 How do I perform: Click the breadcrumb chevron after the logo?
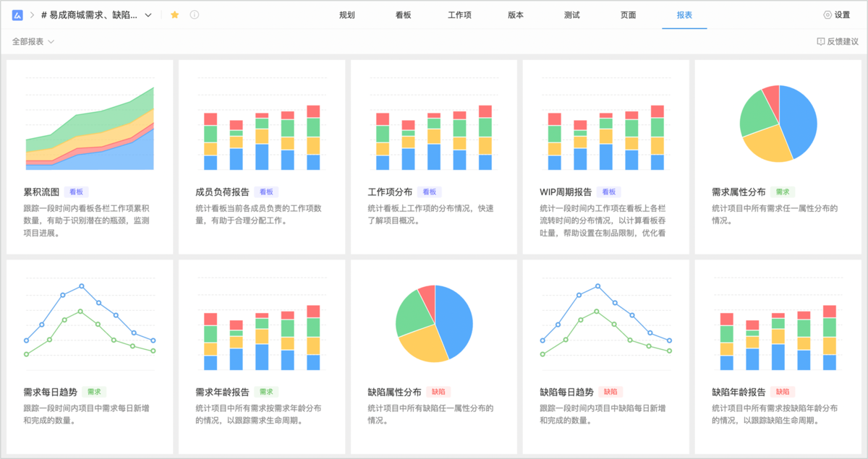click(33, 14)
